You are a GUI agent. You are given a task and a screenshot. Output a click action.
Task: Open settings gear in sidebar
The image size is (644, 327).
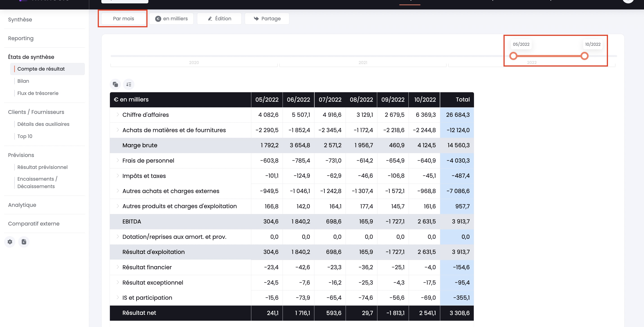10,242
